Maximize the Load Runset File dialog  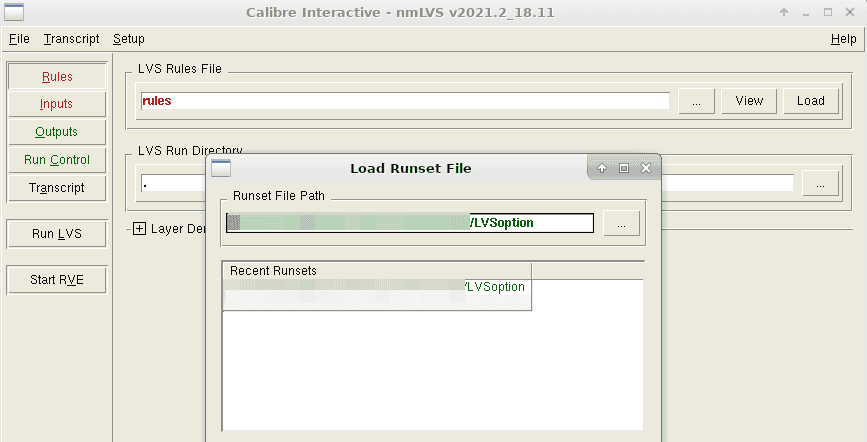(x=624, y=168)
